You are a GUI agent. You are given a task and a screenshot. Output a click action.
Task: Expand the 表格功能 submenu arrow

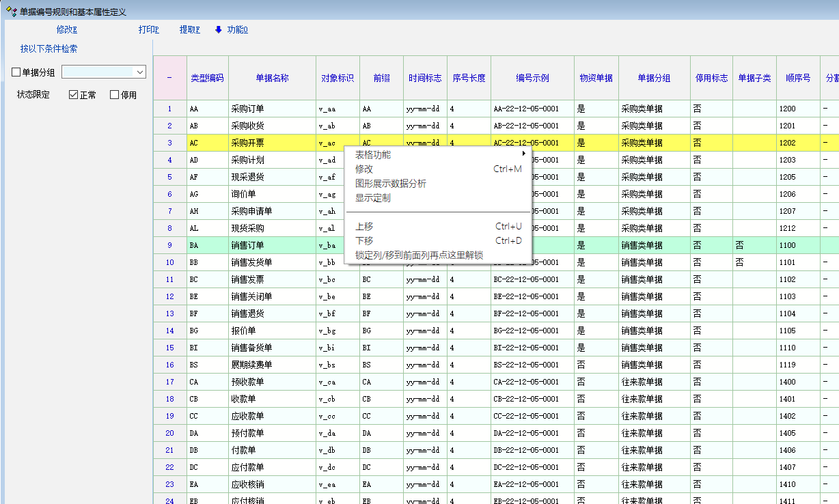[523, 154]
